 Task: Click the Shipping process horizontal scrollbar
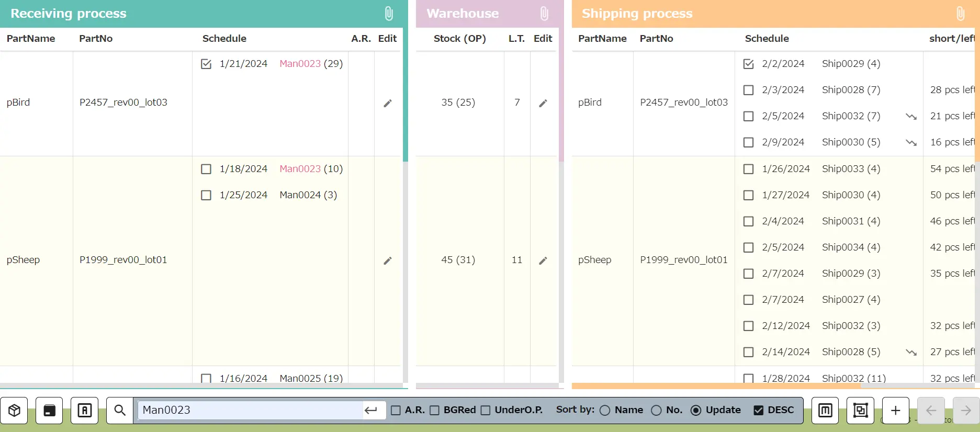tap(716, 386)
